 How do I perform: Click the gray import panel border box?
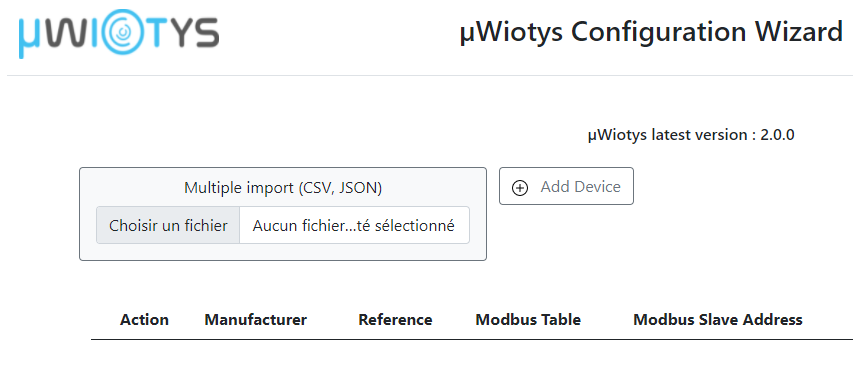coord(283,214)
